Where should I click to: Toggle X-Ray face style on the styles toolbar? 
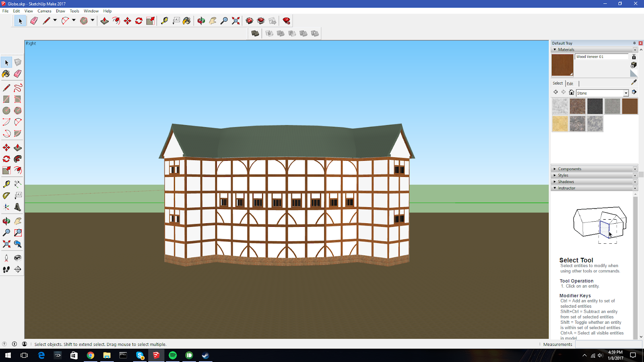point(255,33)
